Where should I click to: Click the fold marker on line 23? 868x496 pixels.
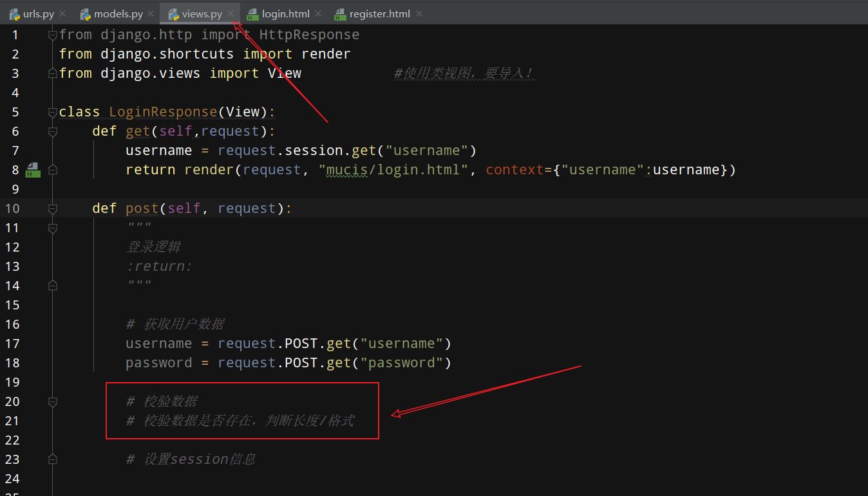click(x=53, y=459)
